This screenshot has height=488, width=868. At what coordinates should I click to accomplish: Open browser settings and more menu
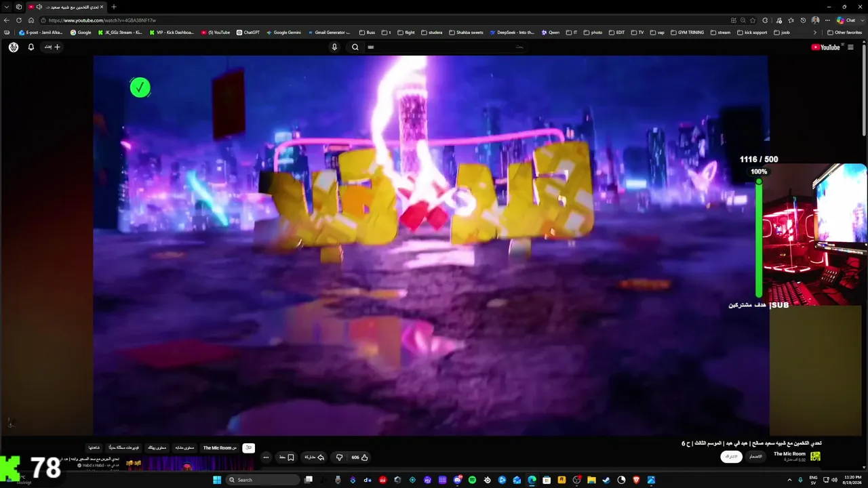[x=827, y=20]
